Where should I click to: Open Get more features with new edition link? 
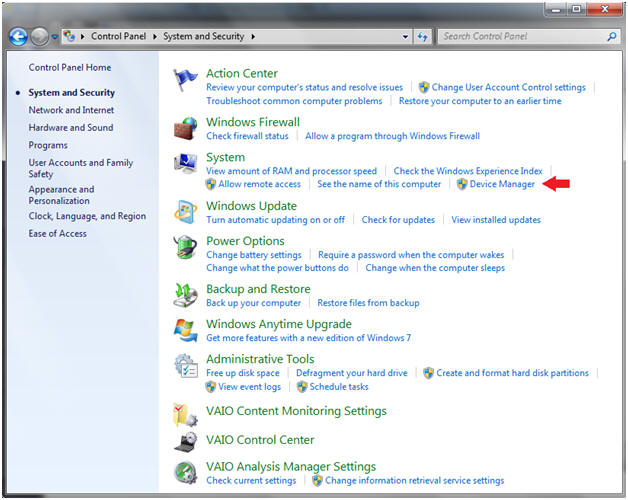coord(308,338)
